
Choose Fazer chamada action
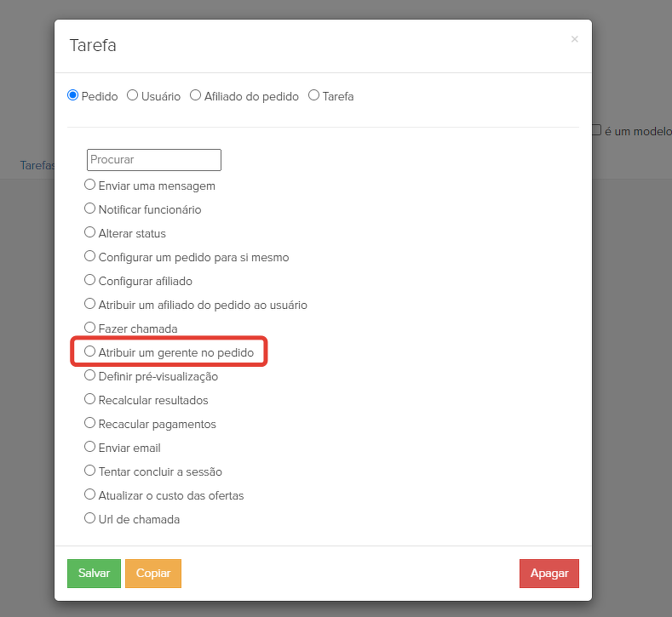(x=90, y=328)
